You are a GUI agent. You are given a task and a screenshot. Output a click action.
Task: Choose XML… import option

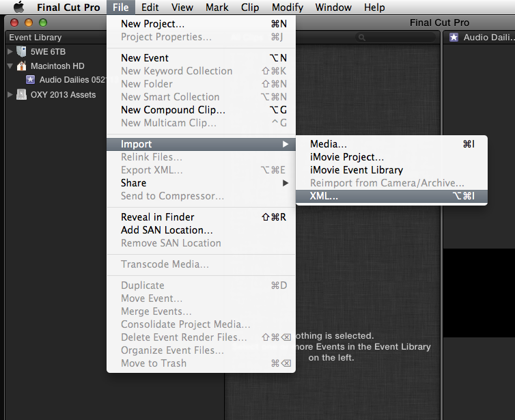point(391,196)
